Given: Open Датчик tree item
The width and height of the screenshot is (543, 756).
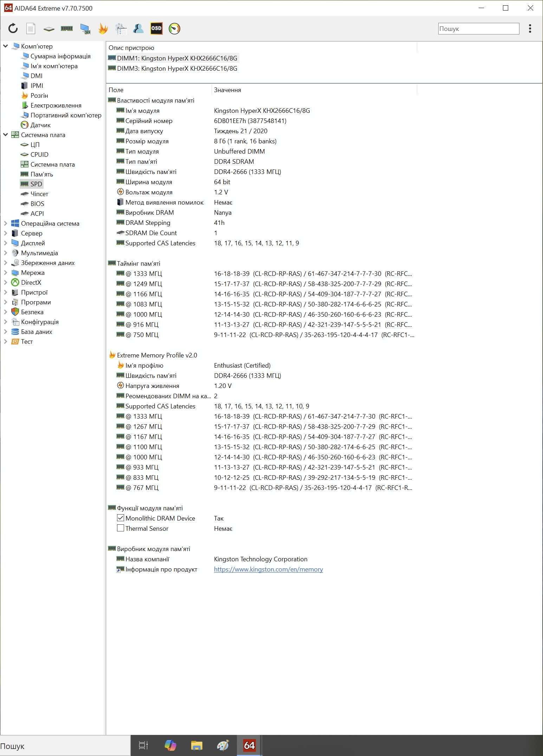Looking at the screenshot, I should [40, 125].
